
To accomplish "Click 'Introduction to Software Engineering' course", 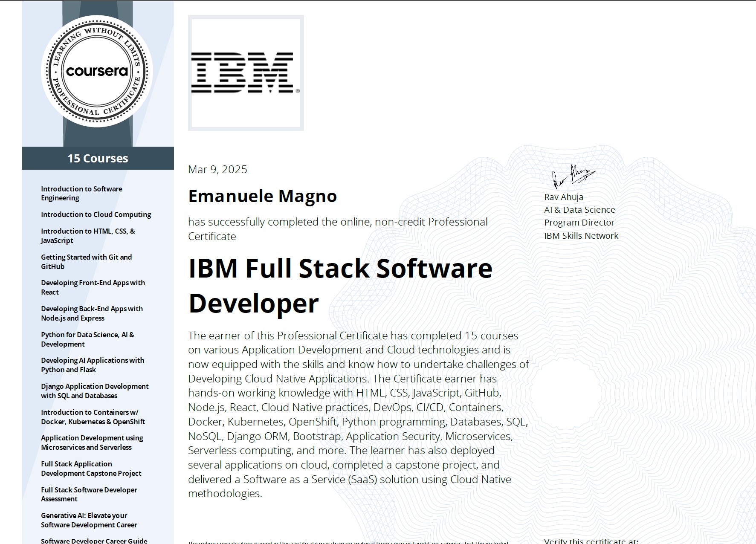I will [81, 193].
